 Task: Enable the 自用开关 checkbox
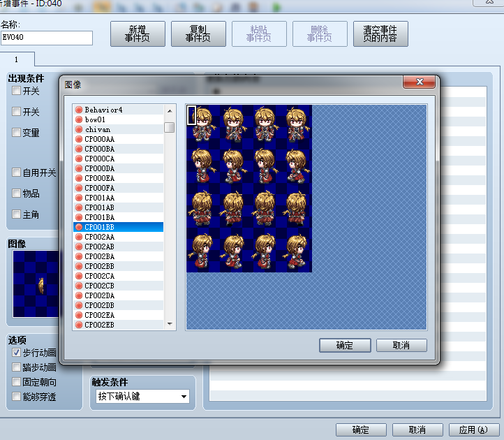tap(16, 173)
